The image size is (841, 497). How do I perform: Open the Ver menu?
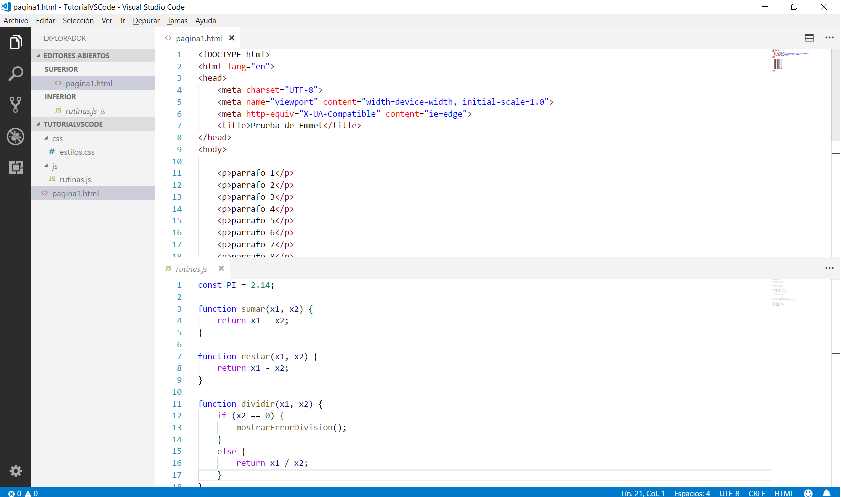click(x=107, y=20)
